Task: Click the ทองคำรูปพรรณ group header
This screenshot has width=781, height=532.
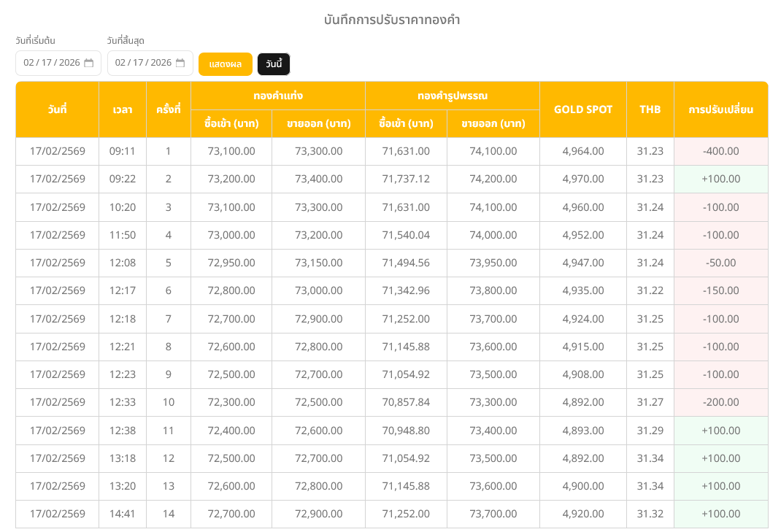Action: click(452, 96)
